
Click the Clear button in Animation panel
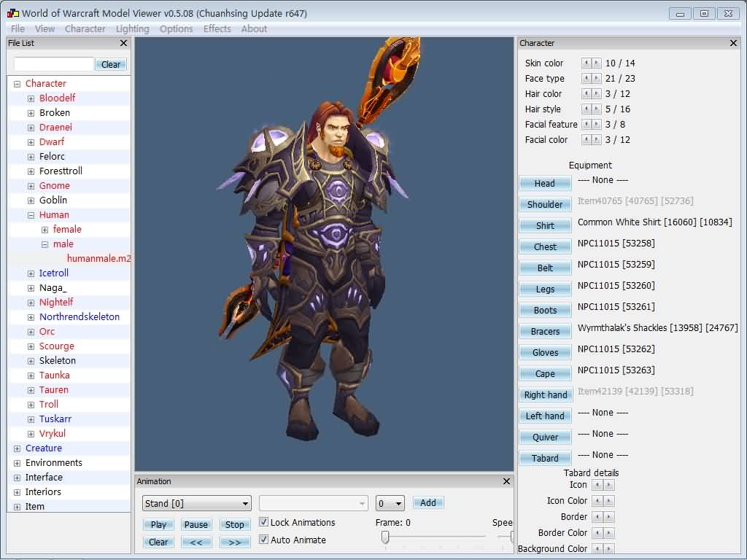point(158,542)
